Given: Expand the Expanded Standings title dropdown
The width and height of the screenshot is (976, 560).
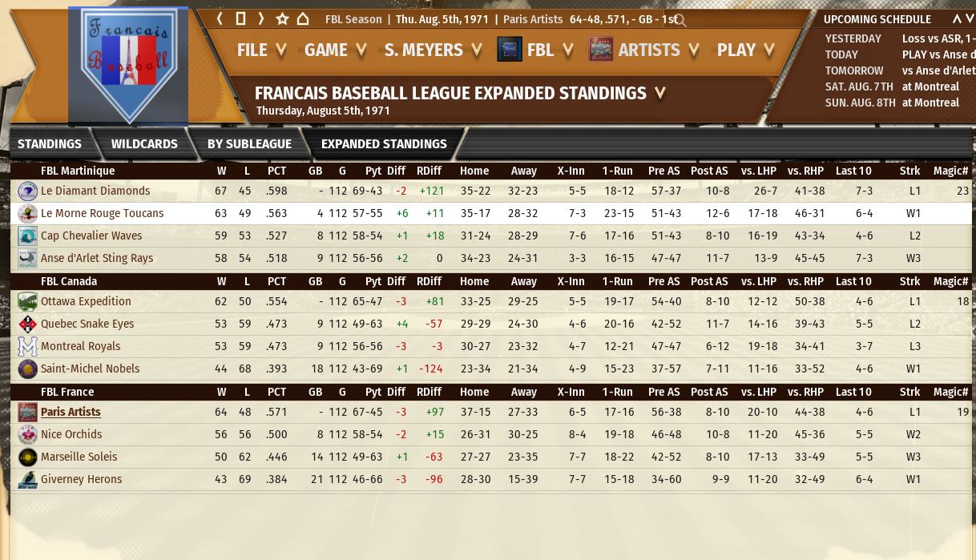Looking at the screenshot, I should [x=659, y=94].
